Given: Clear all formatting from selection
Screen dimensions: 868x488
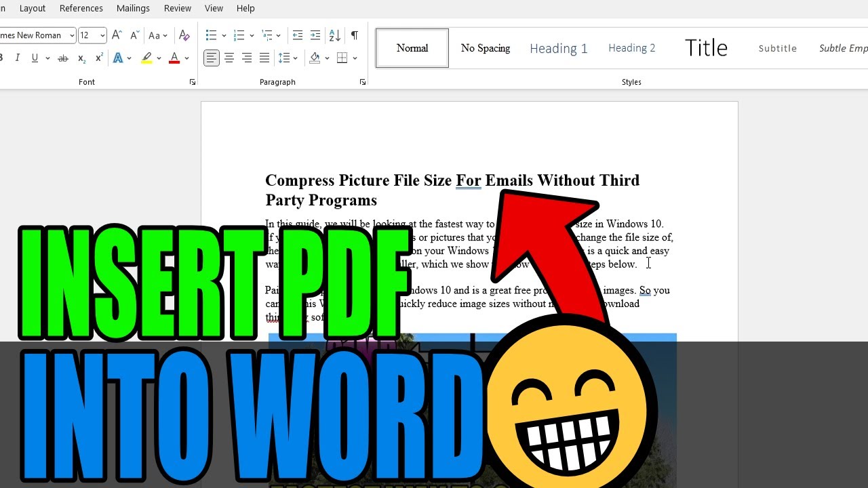Looking at the screenshot, I should pyautogui.click(x=184, y=35).
